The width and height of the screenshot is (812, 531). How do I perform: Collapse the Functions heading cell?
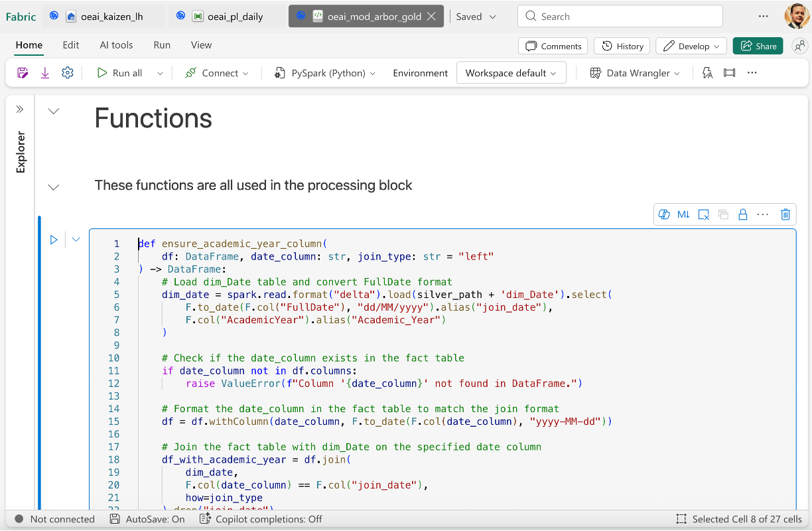(x=53, y=111)
